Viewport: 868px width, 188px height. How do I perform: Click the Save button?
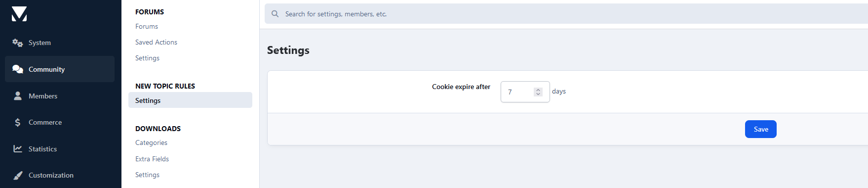click(x=760, y=129)
